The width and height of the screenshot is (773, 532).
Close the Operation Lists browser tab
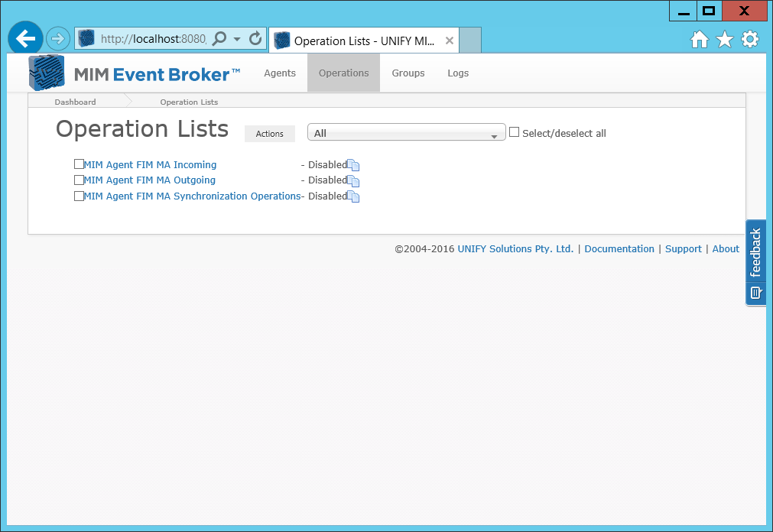(x=449, y=41)
